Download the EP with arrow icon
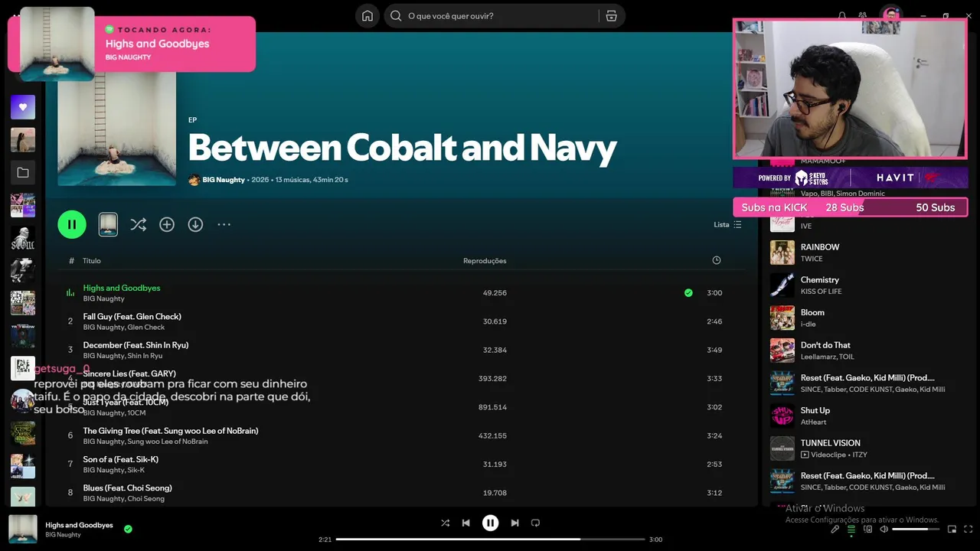The width and height of the screenshot is (980, 551). (195, 224)
